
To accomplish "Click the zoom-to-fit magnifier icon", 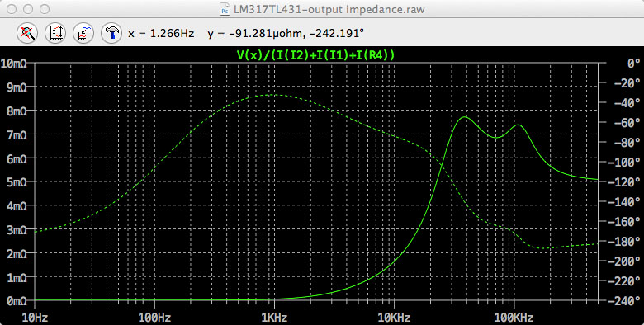I will [27, 33].
